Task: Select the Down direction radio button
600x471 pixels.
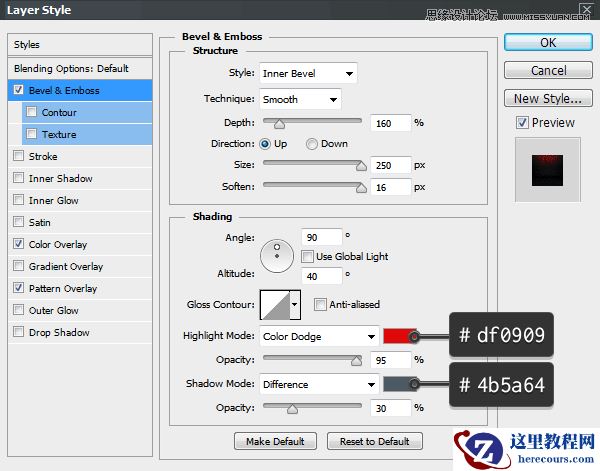Action: tap(311, 144)
